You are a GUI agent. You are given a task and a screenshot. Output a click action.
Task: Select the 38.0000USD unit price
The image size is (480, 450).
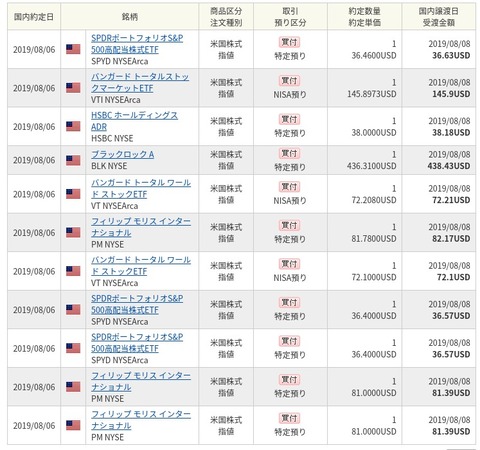[x=374, y=133]
